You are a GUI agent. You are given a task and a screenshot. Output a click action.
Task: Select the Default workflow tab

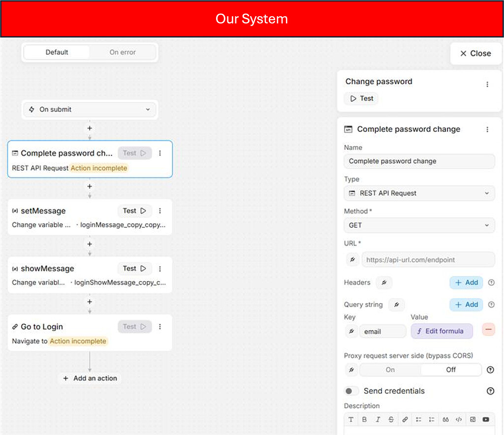coord(57,52)
